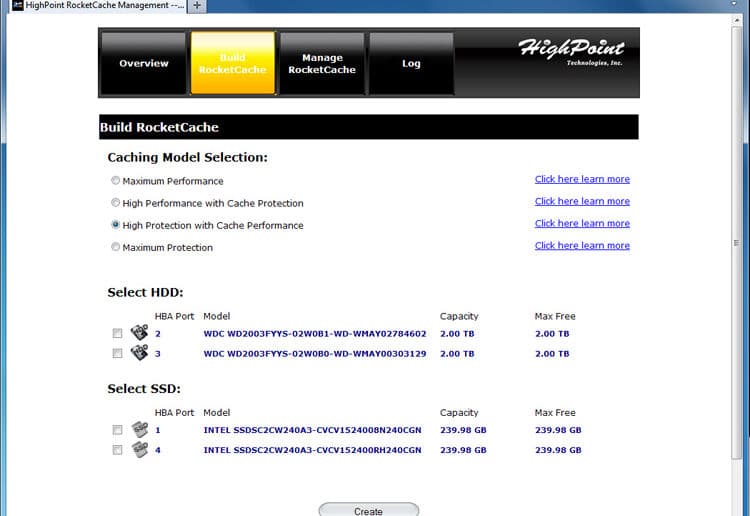Learn more about Maximum Performance
Viewport: 750px width, 516px height.
[x=582, y=179]
